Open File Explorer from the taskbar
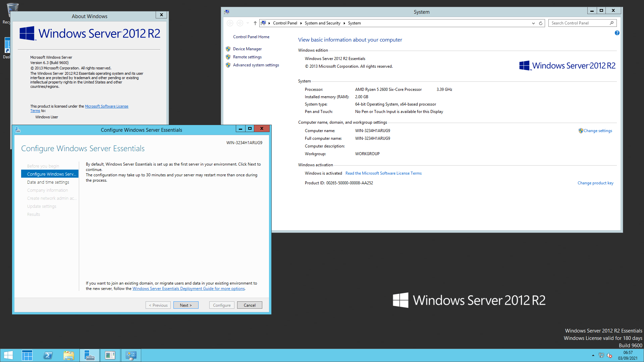Image resolution: width=644 pixels, height=362 pixels. coord(69,355)
